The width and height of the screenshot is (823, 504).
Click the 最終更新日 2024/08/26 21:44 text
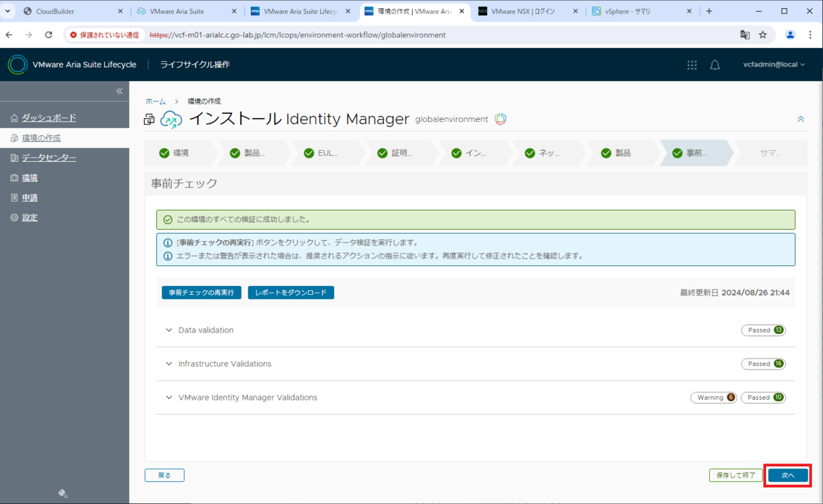click(735, 292)
